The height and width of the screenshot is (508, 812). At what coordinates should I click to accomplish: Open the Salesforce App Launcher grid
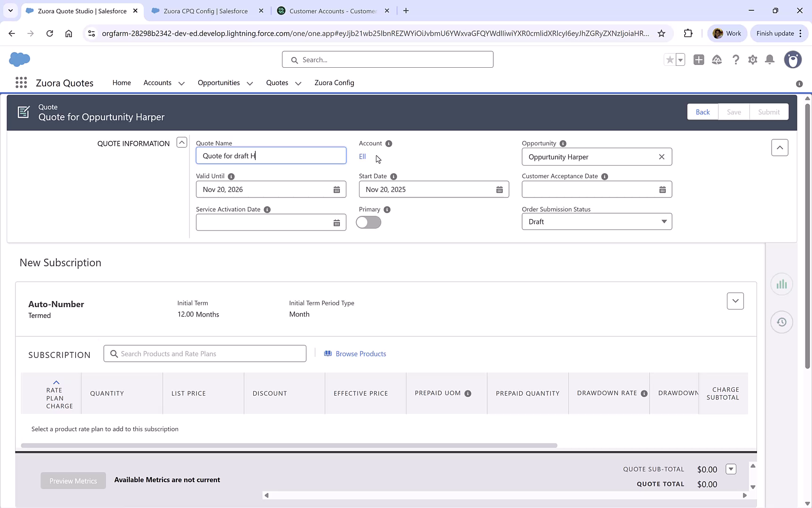pos(21,82)
